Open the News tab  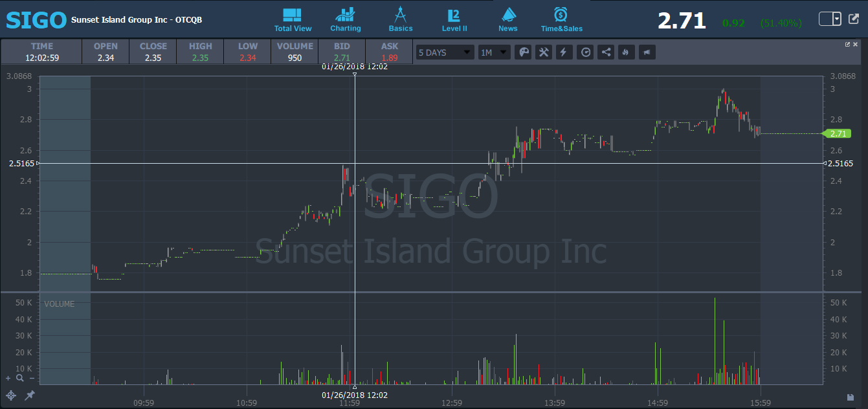[x=508, y=19]
